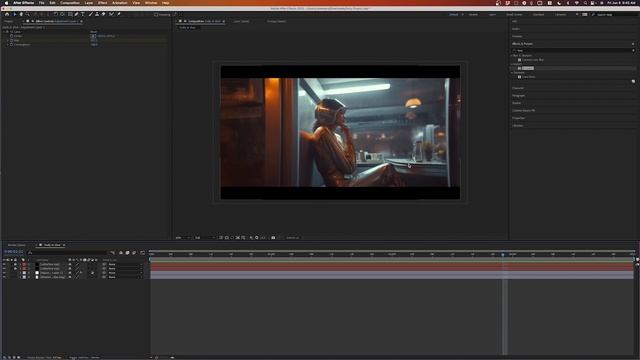Open the Effect menu
640x360 pixels.
click(102, 3)
